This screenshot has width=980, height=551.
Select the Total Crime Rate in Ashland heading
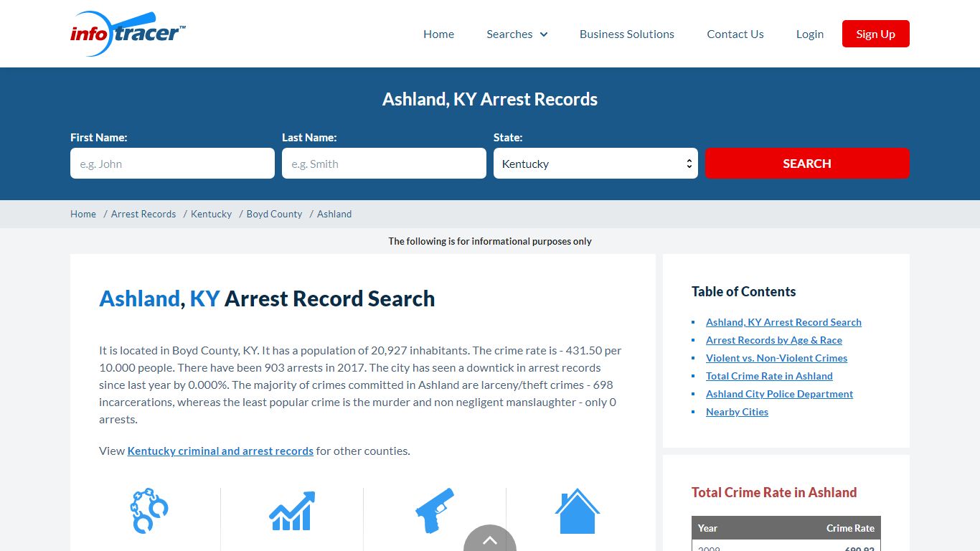point(774,492)
